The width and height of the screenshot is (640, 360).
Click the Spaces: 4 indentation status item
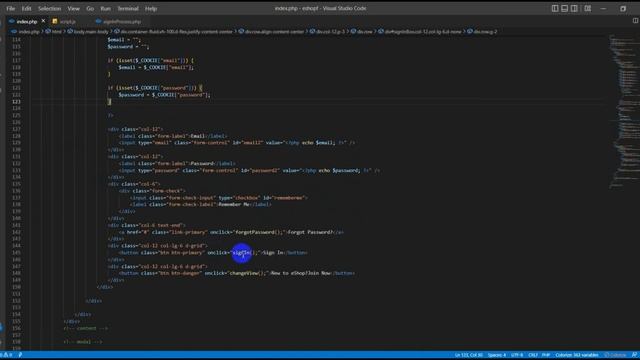497,355
